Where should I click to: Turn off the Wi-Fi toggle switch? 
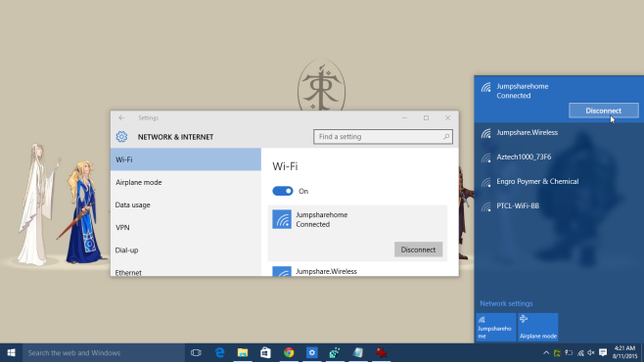coord(283,191)
